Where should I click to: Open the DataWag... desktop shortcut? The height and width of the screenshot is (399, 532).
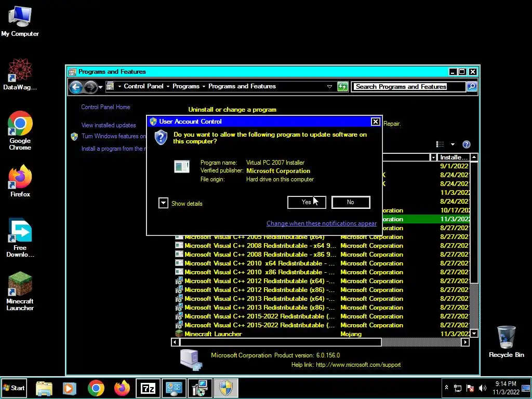click(20, 74)
